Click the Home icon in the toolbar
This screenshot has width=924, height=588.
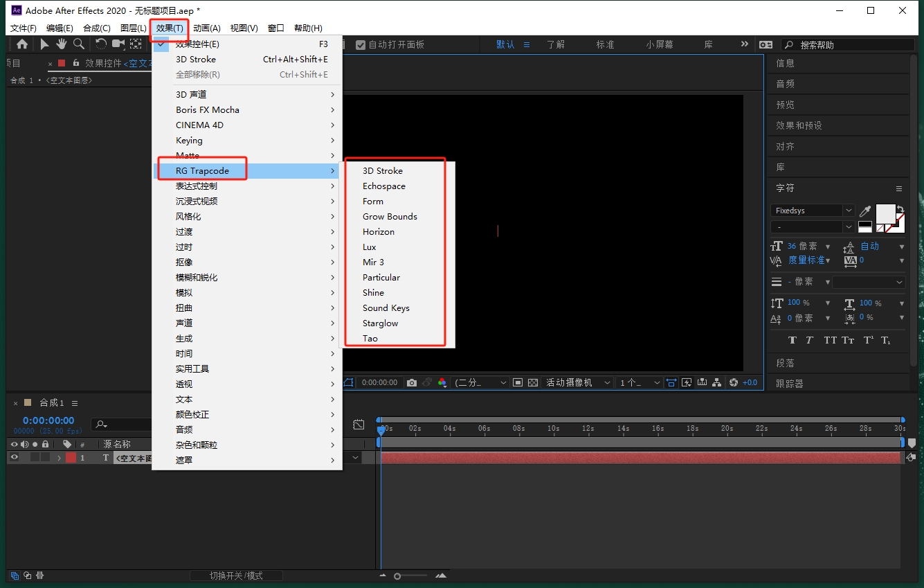click(x=22, y=44)
